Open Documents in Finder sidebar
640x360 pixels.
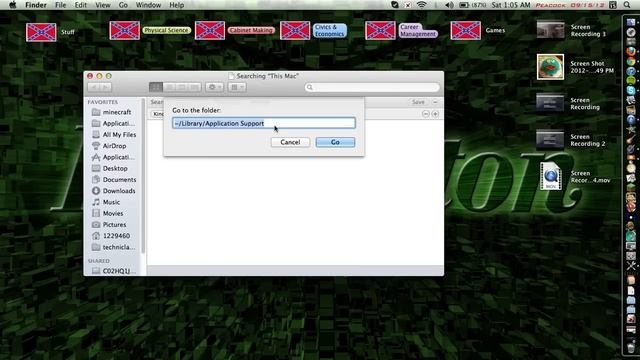[x=113, y=180]
